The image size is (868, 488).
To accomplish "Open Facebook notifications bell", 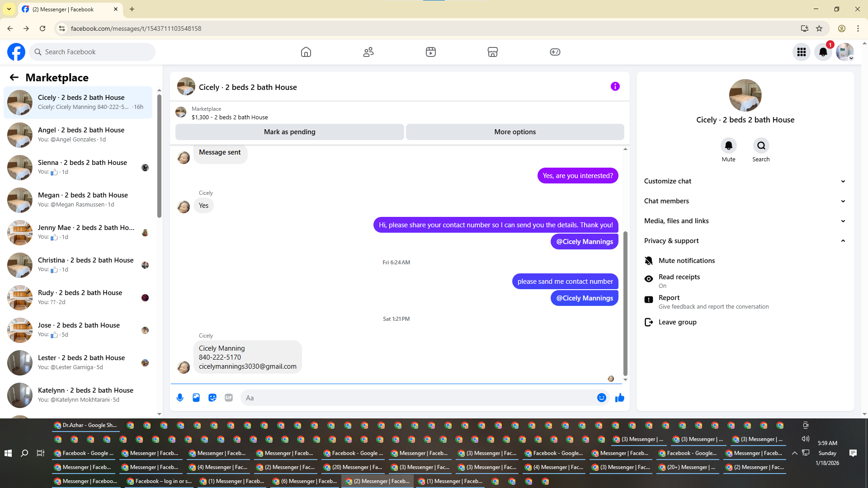I will (823, 52).
